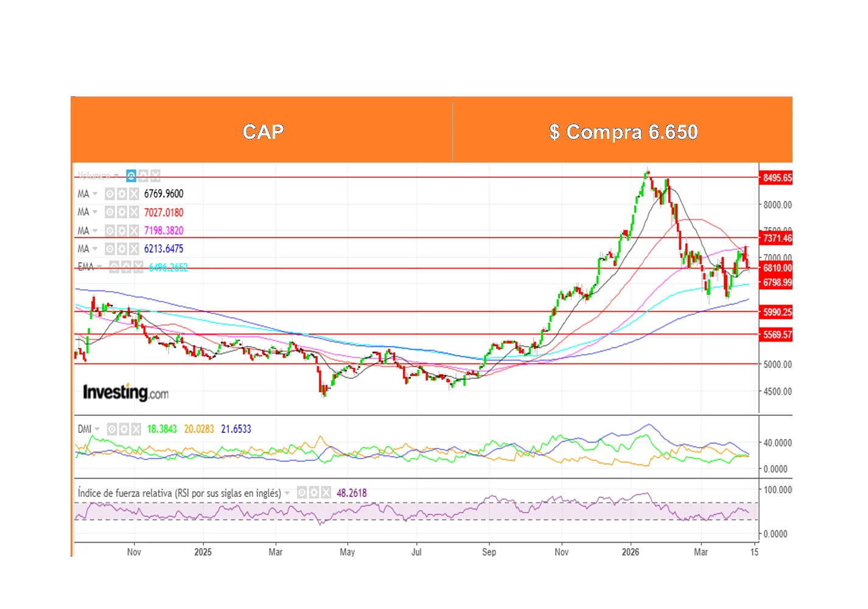
Task: Open settings gear for DMI indicator
Action: click(124, 429)
